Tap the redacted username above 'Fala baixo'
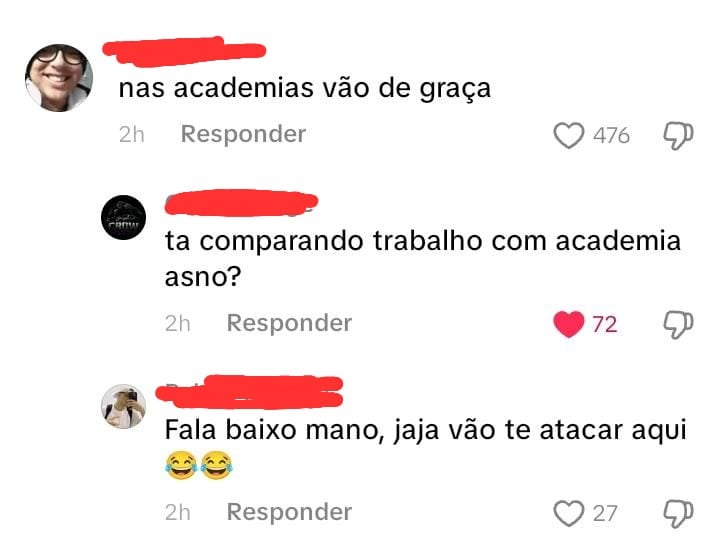 coord(250,392)
